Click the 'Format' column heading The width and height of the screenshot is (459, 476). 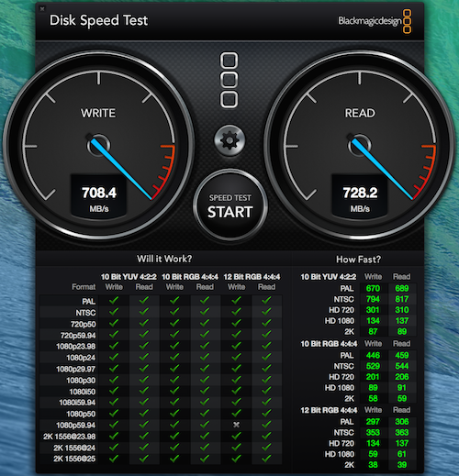coord(84,287)
